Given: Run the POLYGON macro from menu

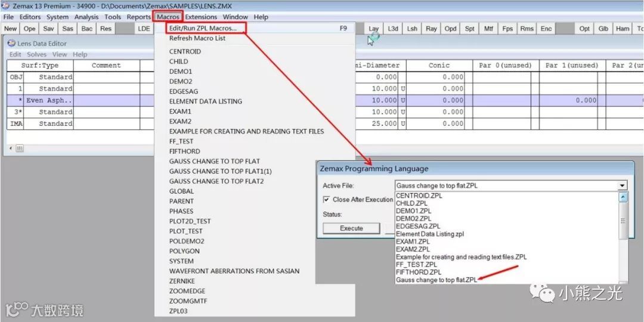Looking at the screenshot, I should [x=184, y=251].
